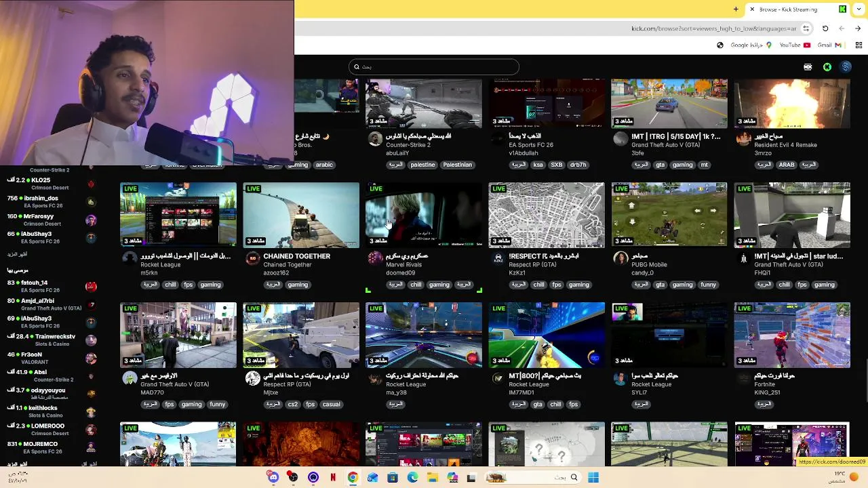The height and width of the screenshot is (488, 868).
Task: Click the 'palestine' tag under abuLaliY stream
Action: (422, 165)
